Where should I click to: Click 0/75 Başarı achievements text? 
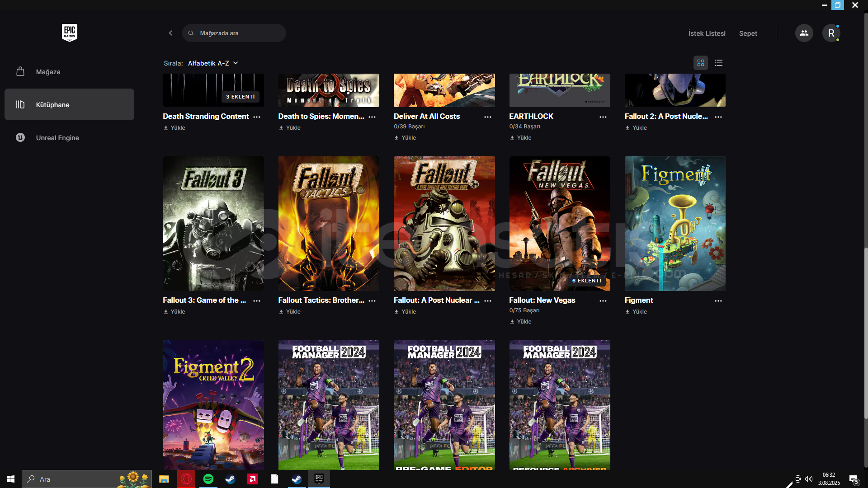tap(524, 310)
